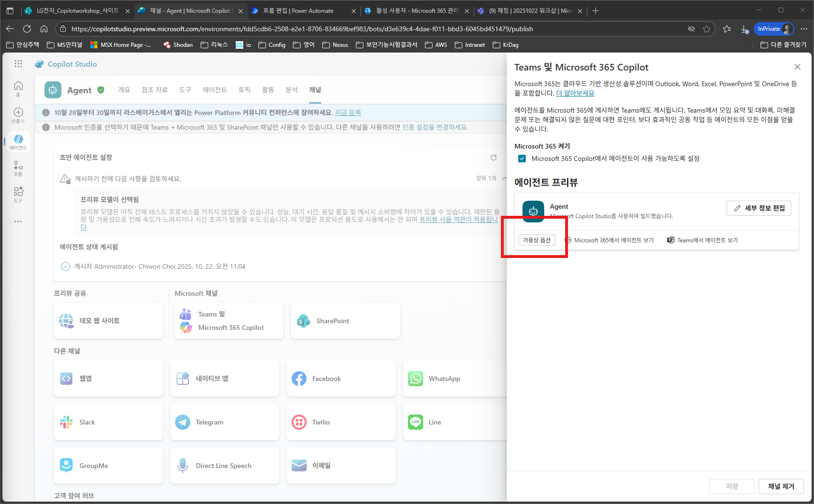Open the Analytics (분석) tab

click(x=292, y=89)
